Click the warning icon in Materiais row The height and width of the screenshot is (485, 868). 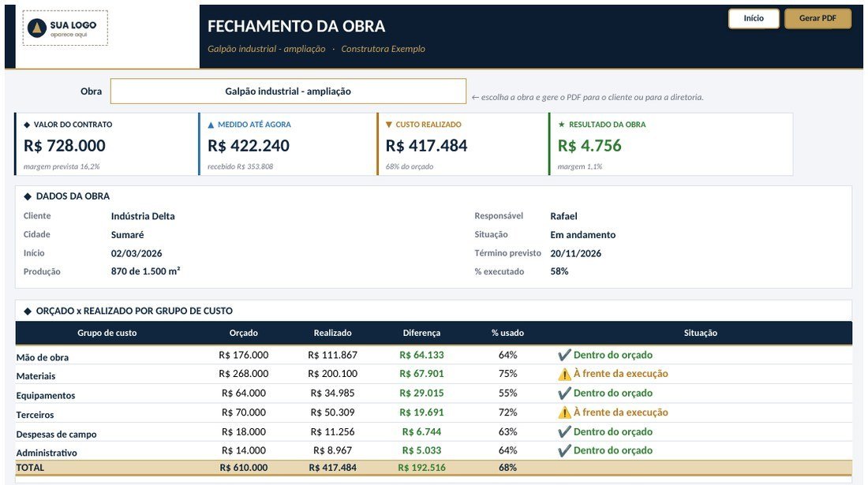coord(564,375)
